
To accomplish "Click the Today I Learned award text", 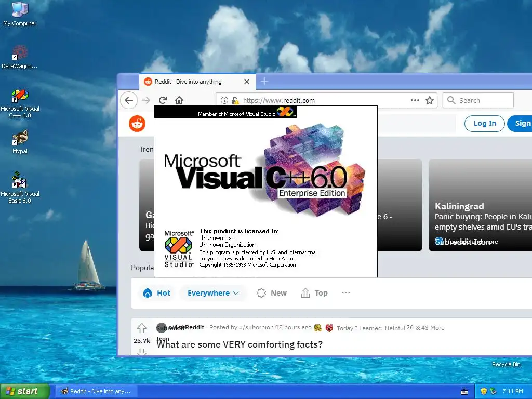I will [359, 328].
